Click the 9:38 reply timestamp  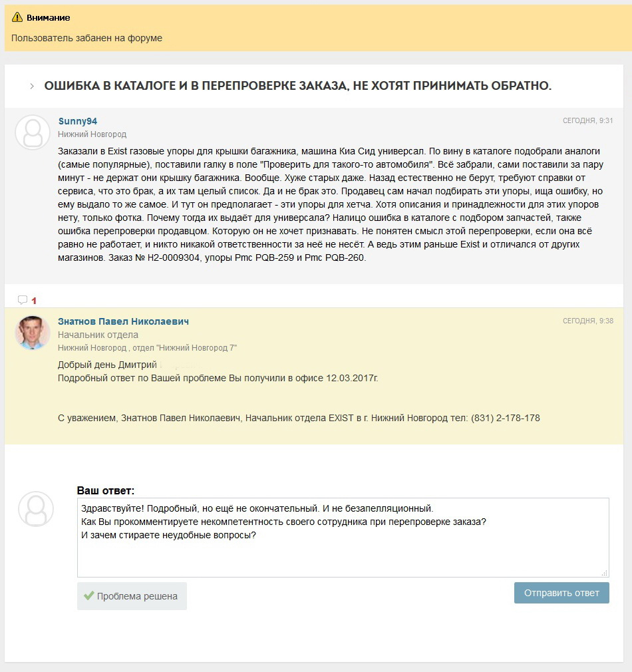pos(588,321)
